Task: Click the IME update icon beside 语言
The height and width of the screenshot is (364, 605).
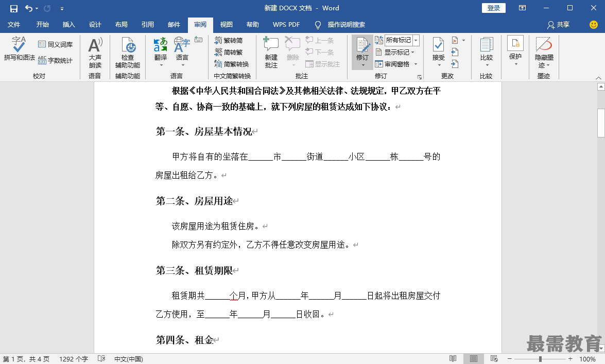Action: tap(198, 39)
